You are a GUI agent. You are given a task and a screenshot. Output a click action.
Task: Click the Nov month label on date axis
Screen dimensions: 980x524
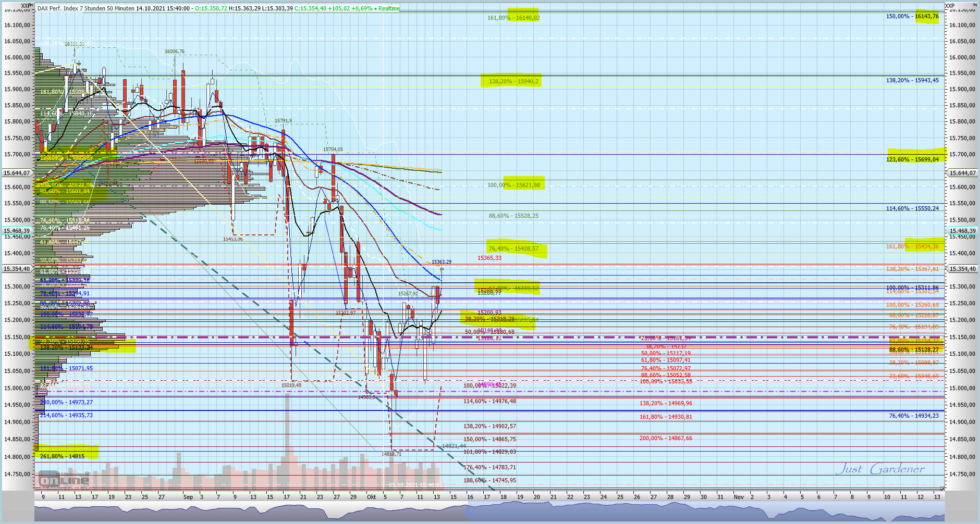739,497
